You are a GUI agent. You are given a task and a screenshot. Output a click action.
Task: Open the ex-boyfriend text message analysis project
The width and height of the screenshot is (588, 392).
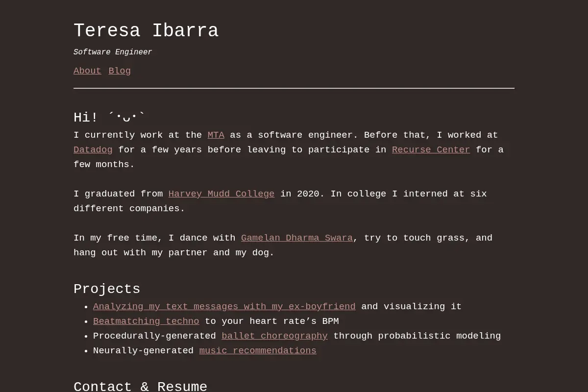click(224, 307)
